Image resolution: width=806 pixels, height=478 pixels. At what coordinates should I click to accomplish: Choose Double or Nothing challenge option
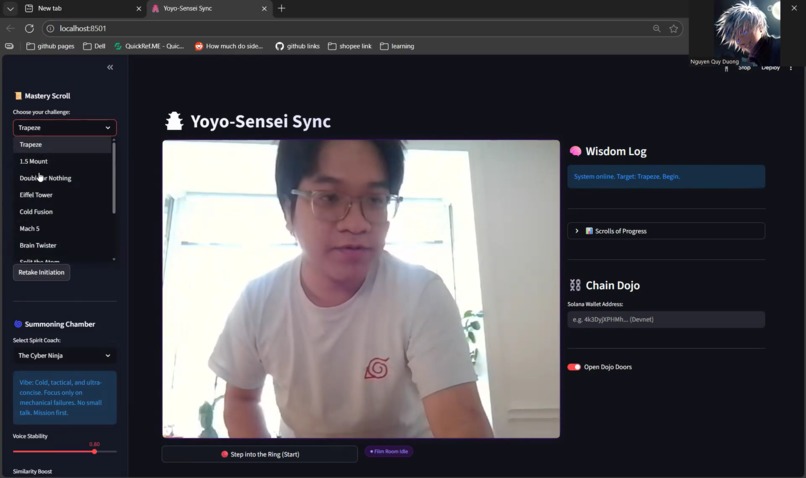click(x=62, y=178)
